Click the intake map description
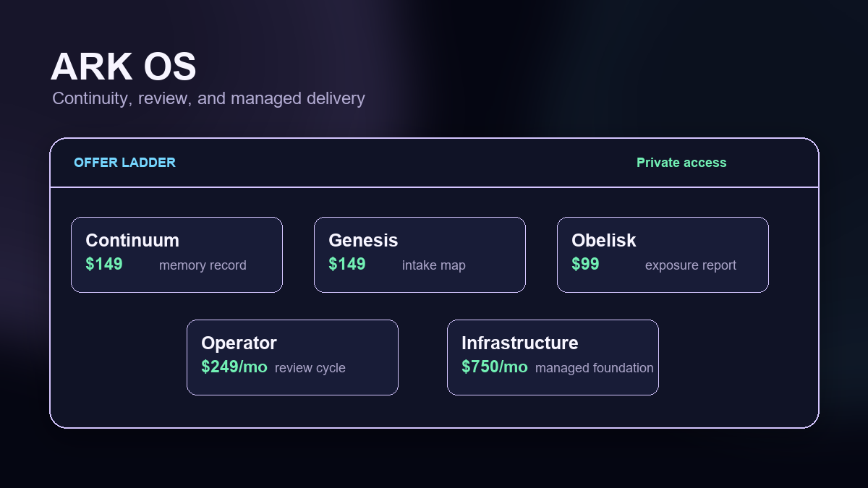This screenshot has width=868, height=488. tap(434, 265)
